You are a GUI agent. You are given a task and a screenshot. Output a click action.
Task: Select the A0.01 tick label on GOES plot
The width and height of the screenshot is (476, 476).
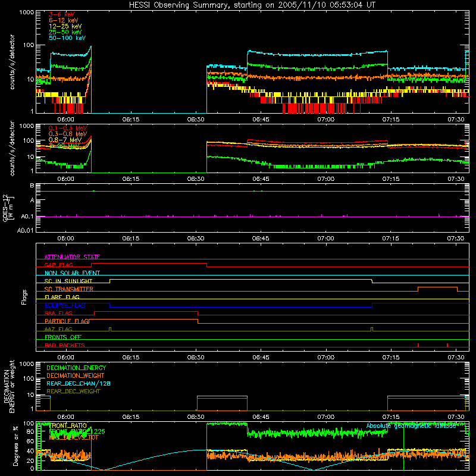tap(26, 230)
